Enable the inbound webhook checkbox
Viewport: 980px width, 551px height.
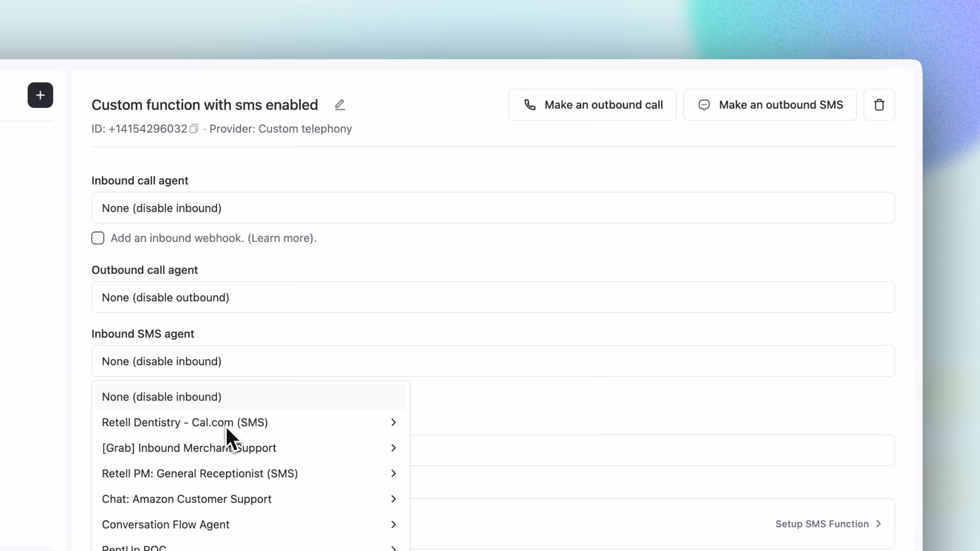click(x=98, y=238)
